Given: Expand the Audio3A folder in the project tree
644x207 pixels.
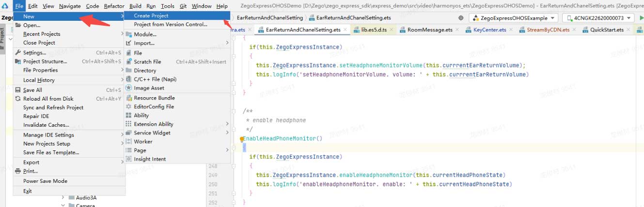Looking at the screenshot, I should (x=63, y=197).
